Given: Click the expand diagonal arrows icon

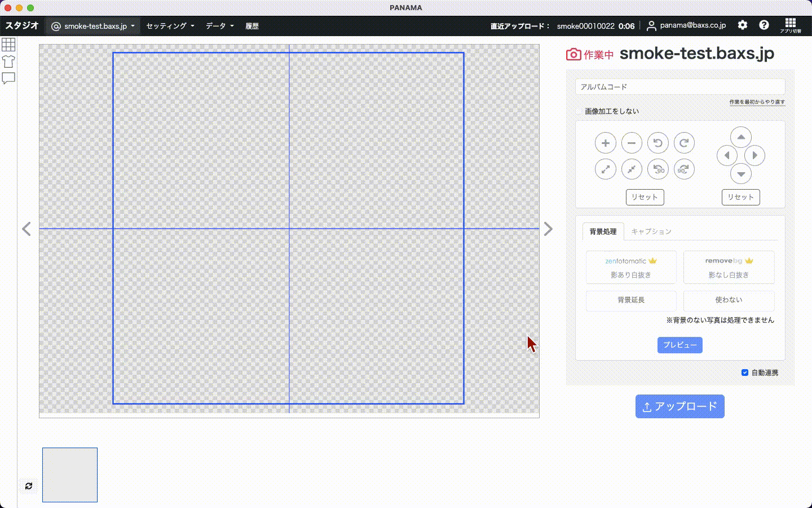Looking at the screenshot, I should point(605,169).
